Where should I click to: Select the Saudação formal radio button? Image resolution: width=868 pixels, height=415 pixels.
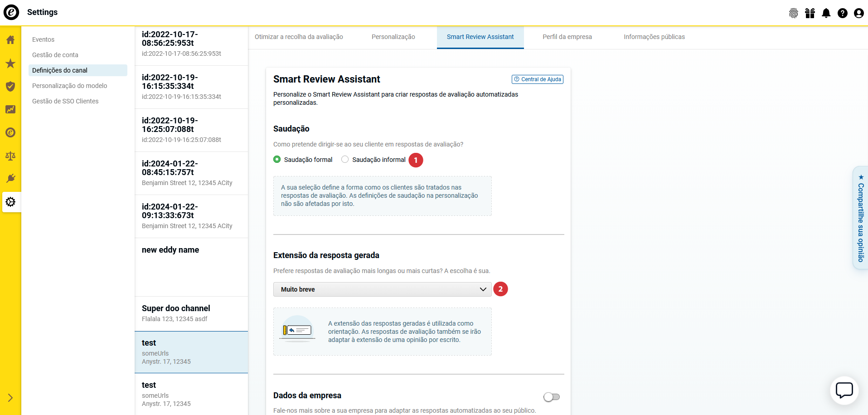pyautogui.click(x=277, y=160)
